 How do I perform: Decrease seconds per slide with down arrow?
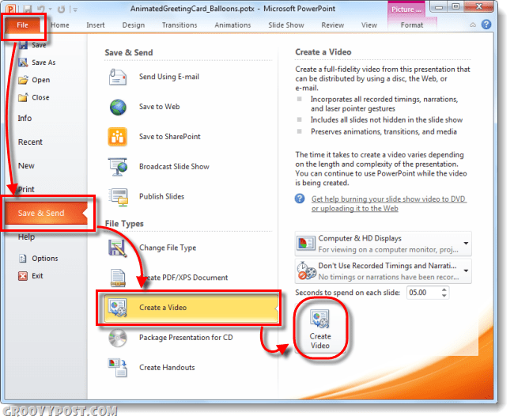444,295
